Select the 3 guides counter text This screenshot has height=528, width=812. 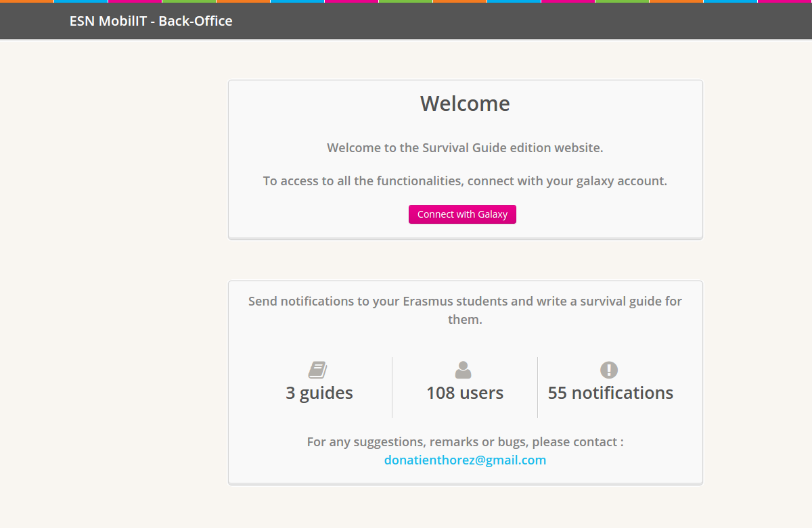click(319, 393)
